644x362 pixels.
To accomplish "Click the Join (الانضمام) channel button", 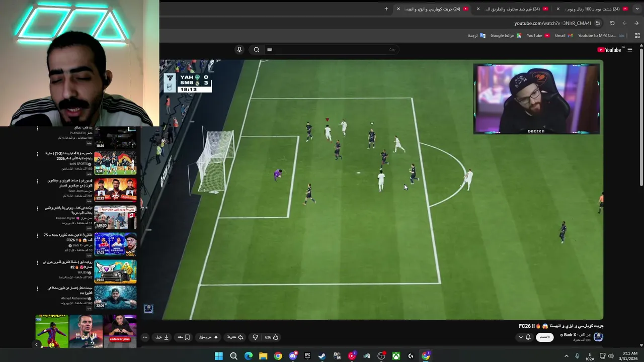I will (545, 337).
